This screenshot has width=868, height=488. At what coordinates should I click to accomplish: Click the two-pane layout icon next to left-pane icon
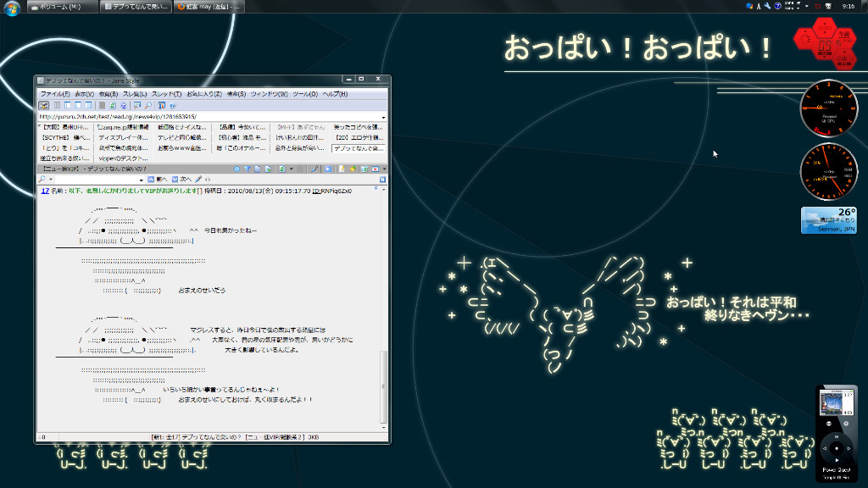click(x=78, y=105)
